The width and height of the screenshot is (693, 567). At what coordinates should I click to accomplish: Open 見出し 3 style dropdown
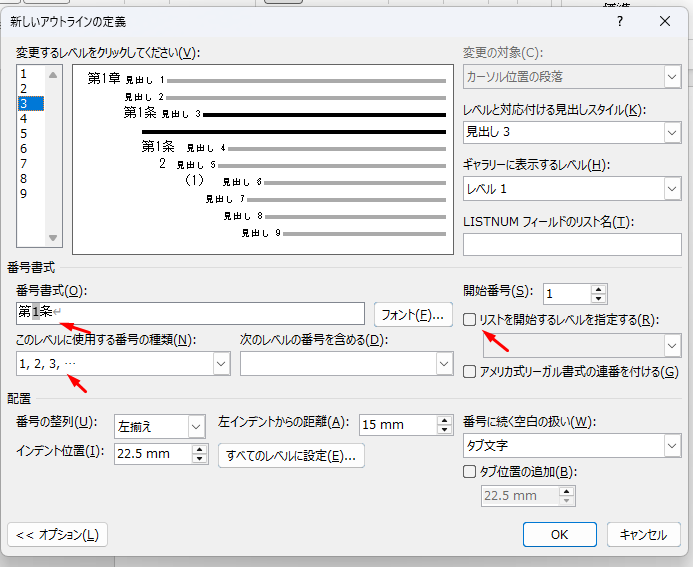coord(672,132)
